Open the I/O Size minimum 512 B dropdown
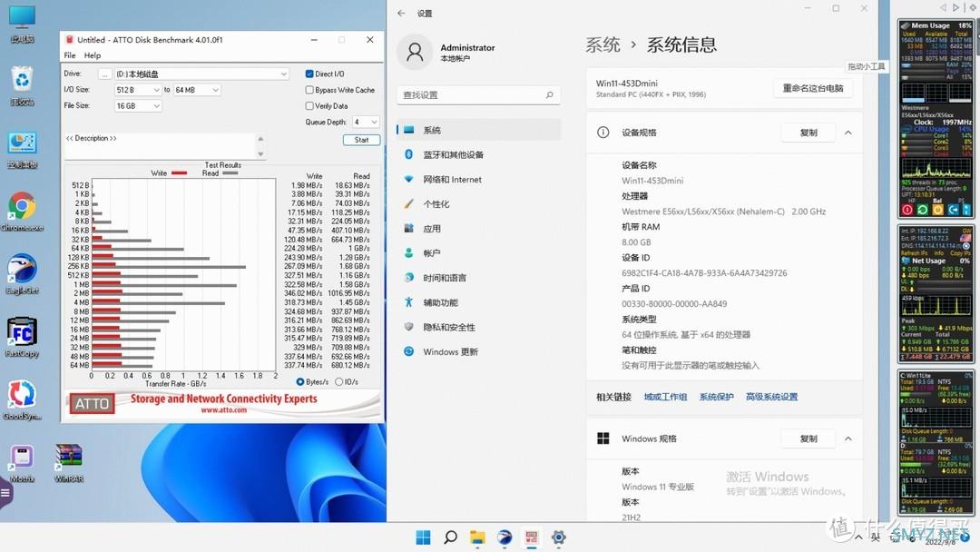980x552 pixels. 138,90
